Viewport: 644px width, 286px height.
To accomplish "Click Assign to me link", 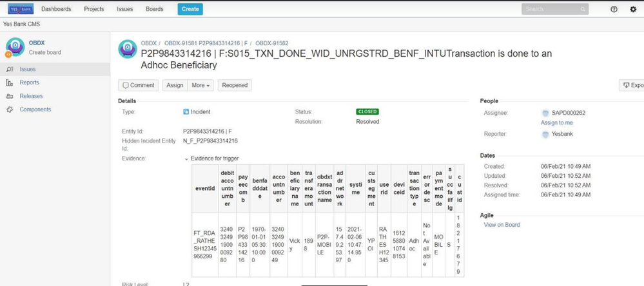I will click(556, 122).
